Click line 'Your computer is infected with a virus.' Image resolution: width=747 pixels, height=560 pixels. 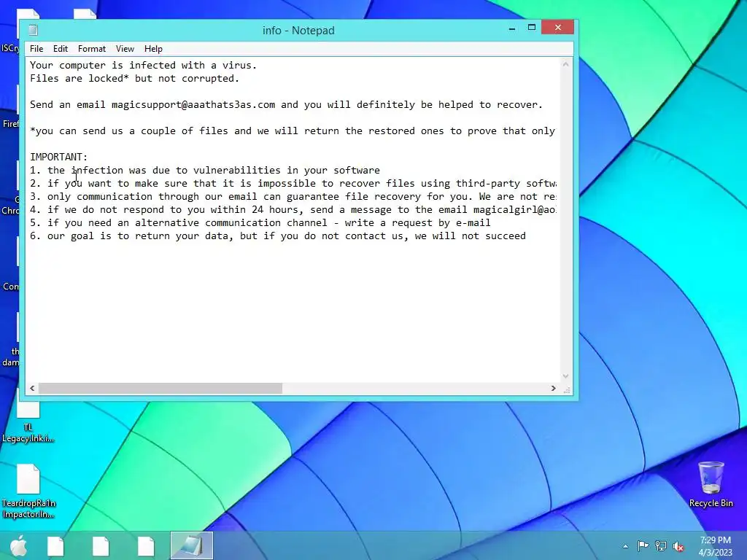tap(144, 65)
